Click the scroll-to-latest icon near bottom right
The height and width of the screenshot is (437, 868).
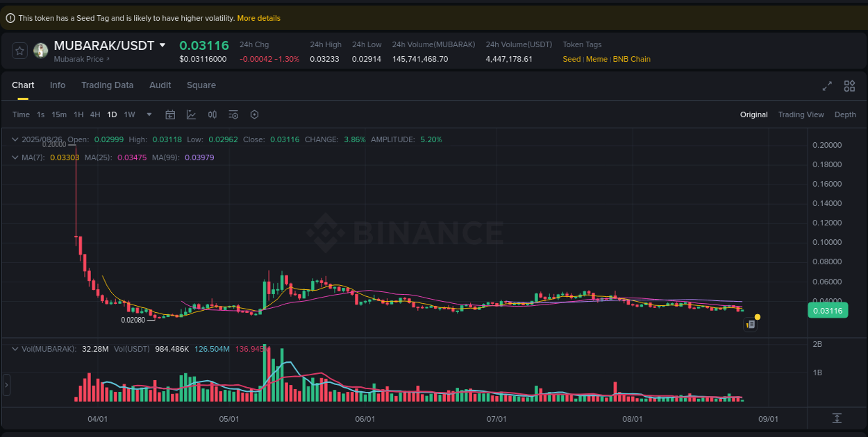(837, 418)
